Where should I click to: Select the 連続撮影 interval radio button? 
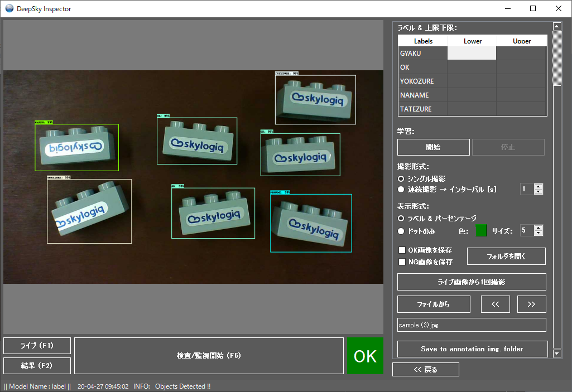(401, 189)
